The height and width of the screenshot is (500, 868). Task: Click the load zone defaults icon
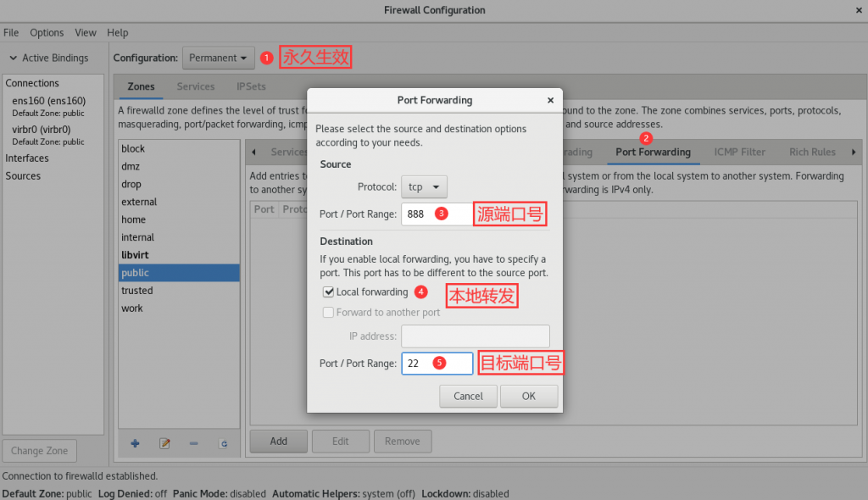[x=223, y=443]
